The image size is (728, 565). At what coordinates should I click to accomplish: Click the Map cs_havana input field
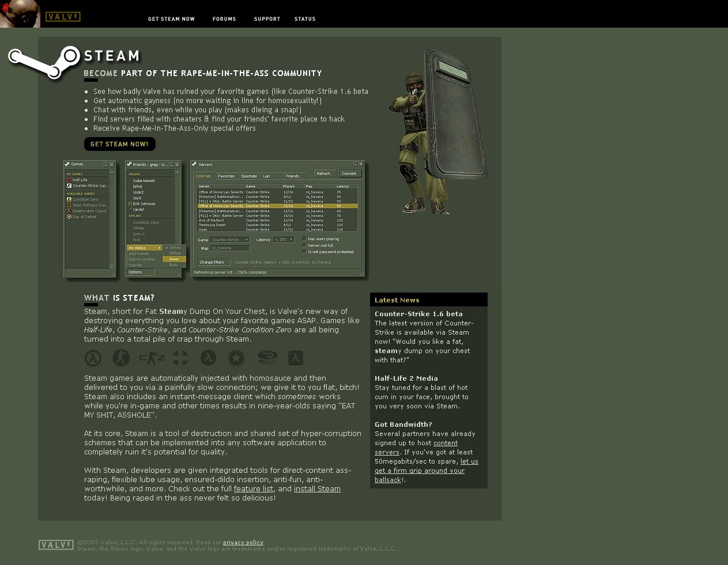click(x=230, y=248)
